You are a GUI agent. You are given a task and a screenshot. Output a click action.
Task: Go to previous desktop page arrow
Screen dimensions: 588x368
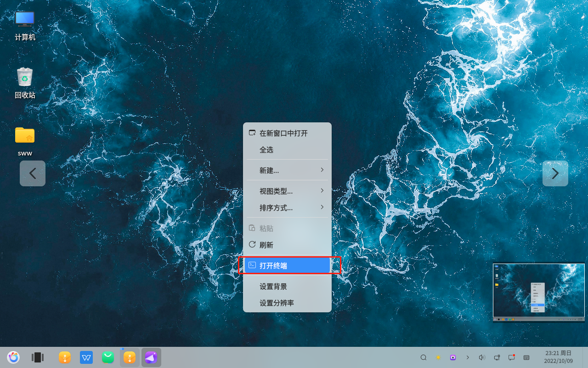pos(33,173)
